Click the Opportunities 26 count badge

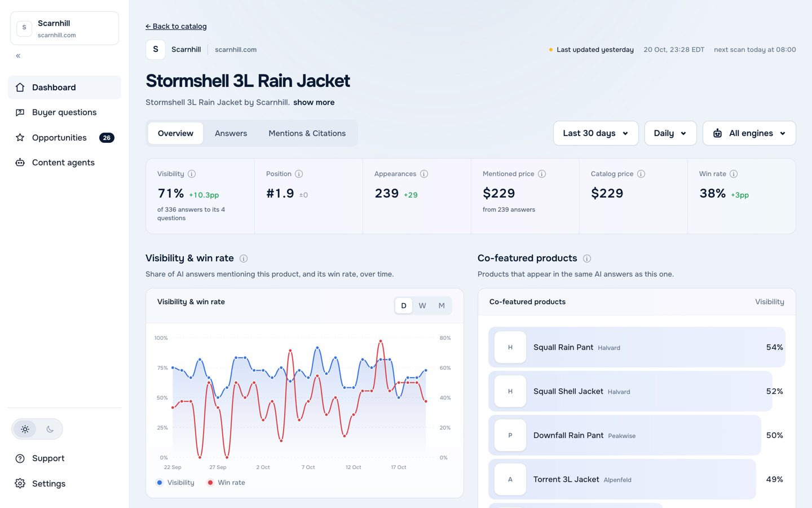tap(107, 138)
